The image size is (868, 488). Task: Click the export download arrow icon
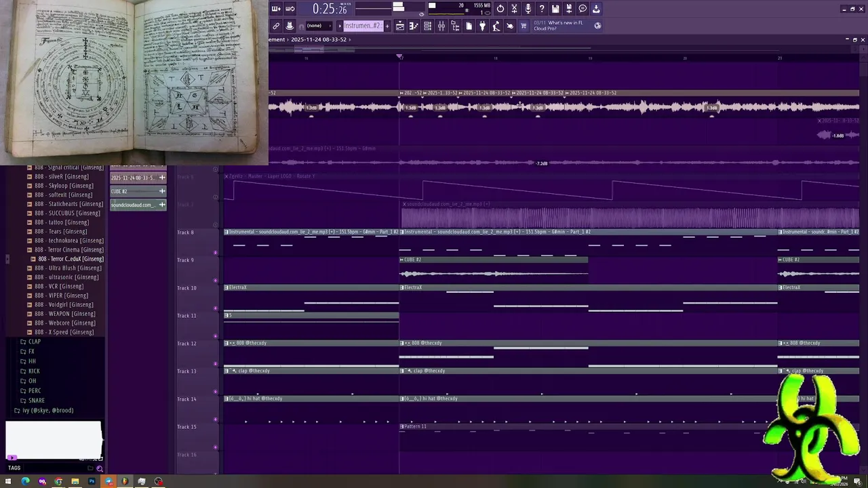point(596,9)
